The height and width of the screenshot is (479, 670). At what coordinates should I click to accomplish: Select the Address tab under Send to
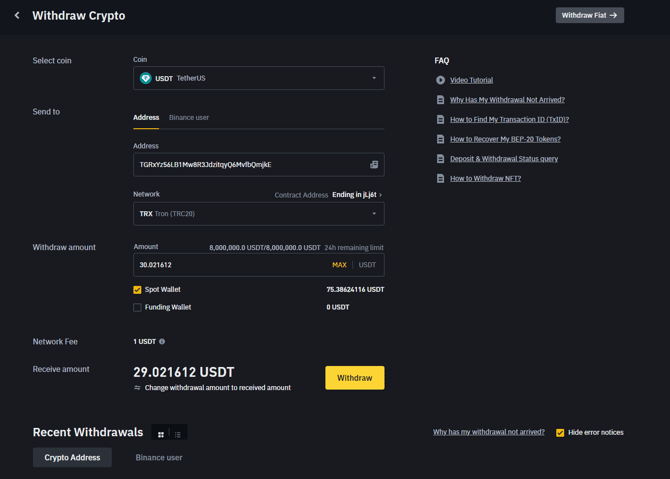[146, 118]
